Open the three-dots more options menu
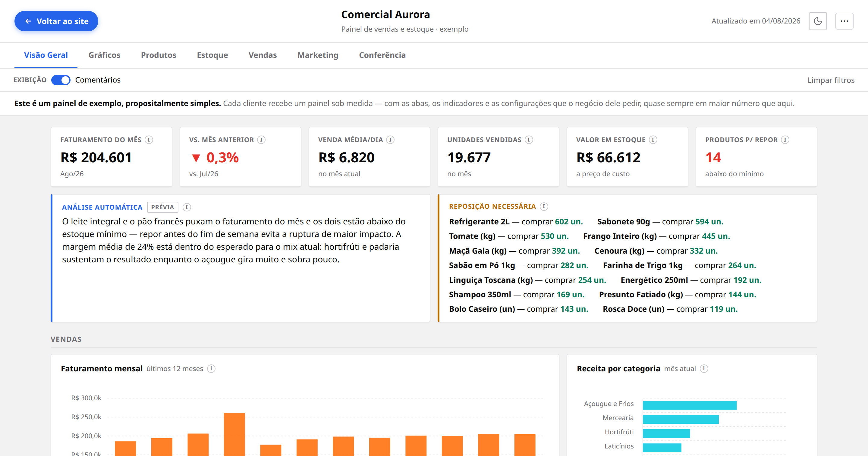 tap(844, 21)
